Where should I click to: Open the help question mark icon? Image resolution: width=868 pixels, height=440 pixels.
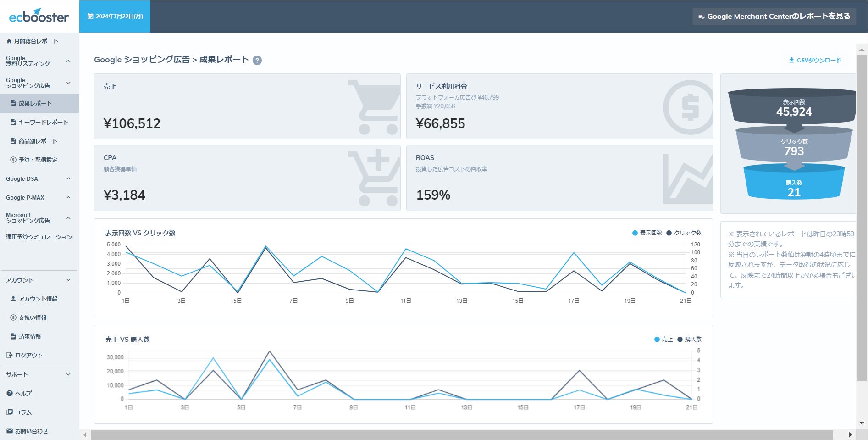pos(257,60)
